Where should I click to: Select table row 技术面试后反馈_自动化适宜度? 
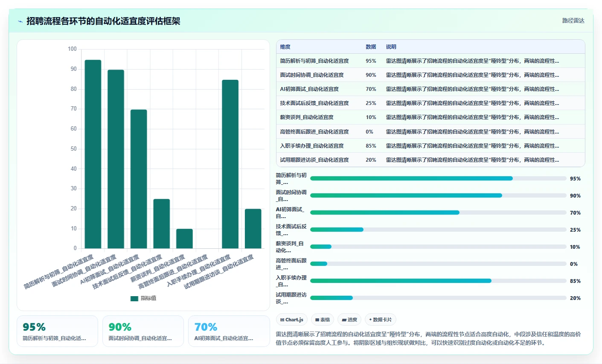tap(430, 103)
